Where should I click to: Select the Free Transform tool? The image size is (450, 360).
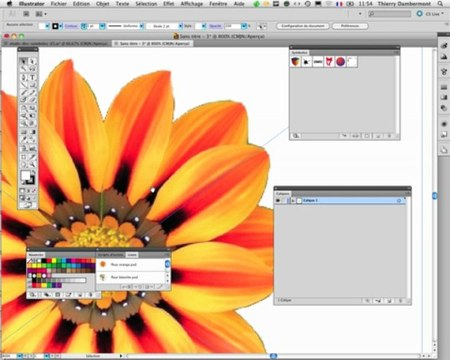[32, 116]
